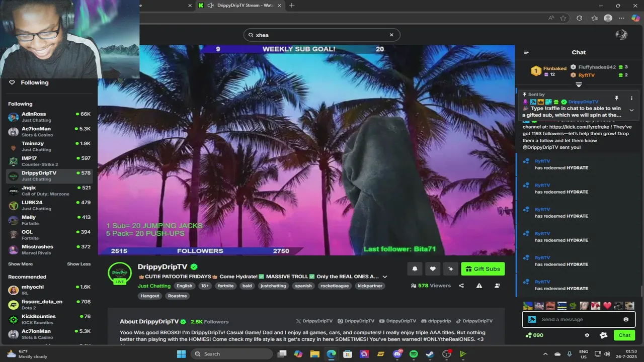The width and height of the screenshot is (644, 362).
Task: Toggle the notification bell for DrippyDripTV
Action: pyautogui.click(x=415, y=269)
